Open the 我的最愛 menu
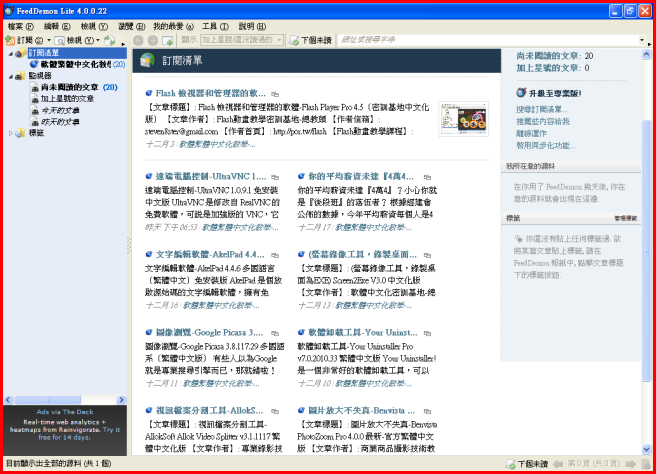The height and width of the screenshot is (474, 656). (x=173, y=25)
